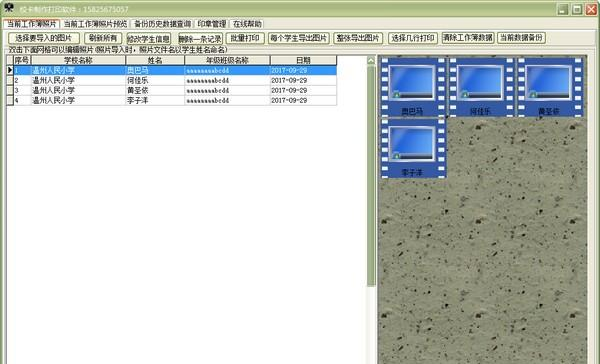This screenshot has width=600, height=364.
Task: Click the 整张导出图片 button
Action: click(358, 38)
